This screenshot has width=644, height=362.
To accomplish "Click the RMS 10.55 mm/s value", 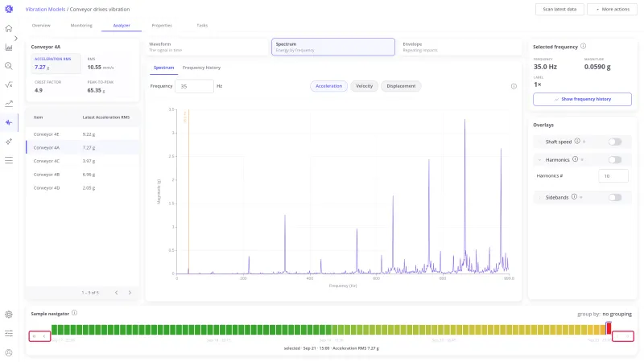I will pyautogui.click(x=100, y=68).
